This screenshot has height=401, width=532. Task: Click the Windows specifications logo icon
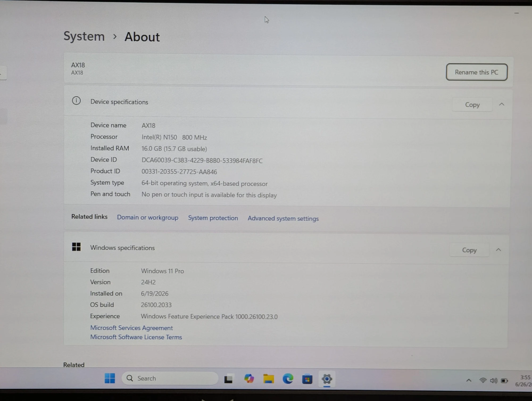[x=76, y=247]
